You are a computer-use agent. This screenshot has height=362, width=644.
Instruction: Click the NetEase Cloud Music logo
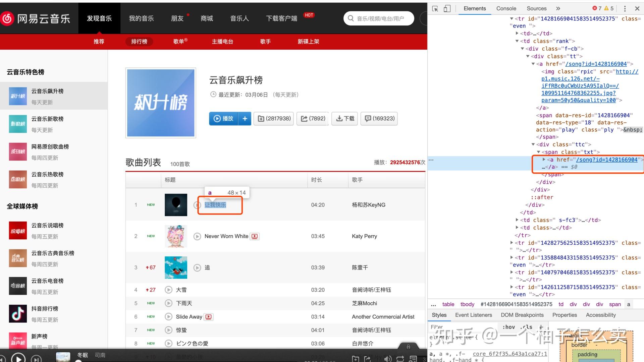36,18
